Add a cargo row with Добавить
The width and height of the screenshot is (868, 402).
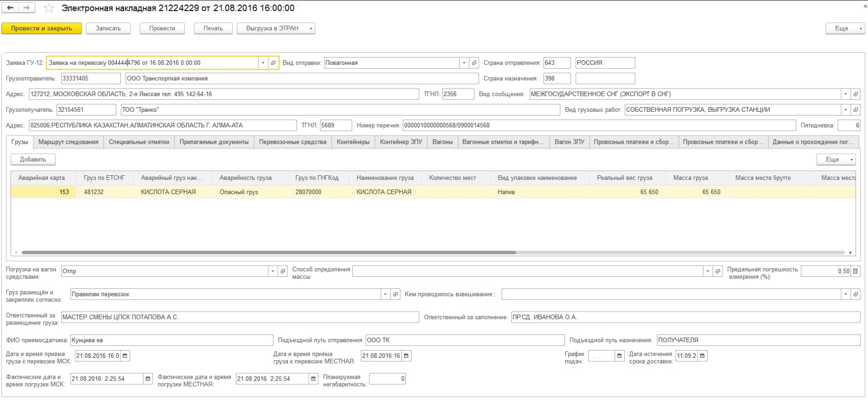(x=33, y=160)
